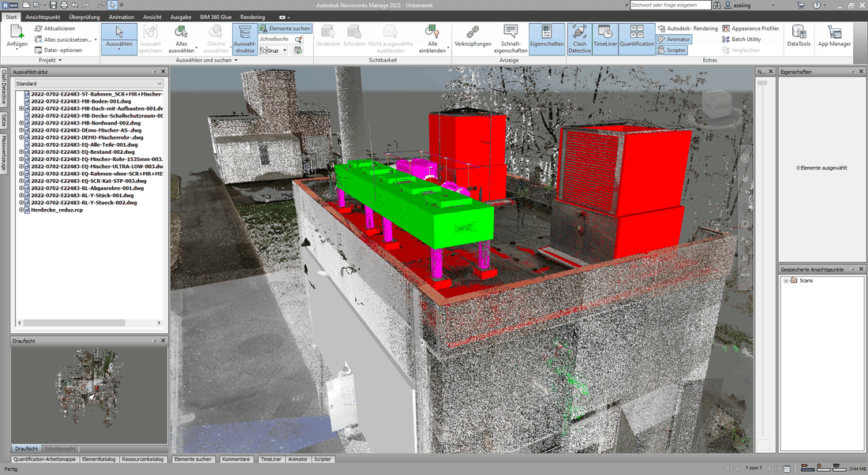Click the binoculars search icon
Screen dimensions: 868x475
(x=717, y=5)
